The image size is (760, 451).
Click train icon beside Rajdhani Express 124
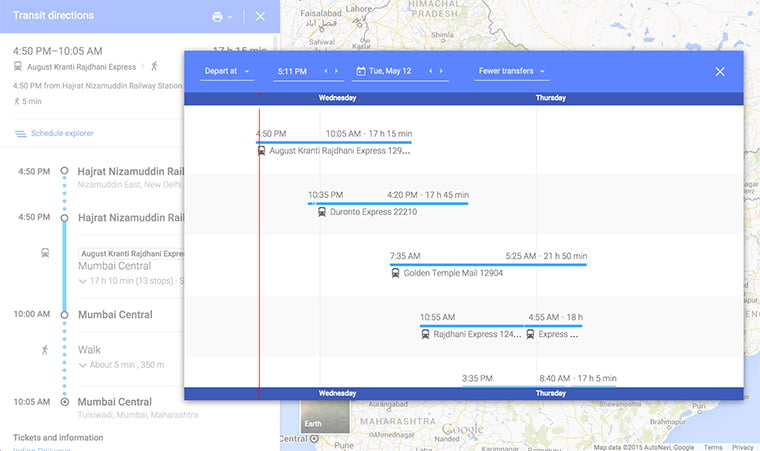coord(425,334)
